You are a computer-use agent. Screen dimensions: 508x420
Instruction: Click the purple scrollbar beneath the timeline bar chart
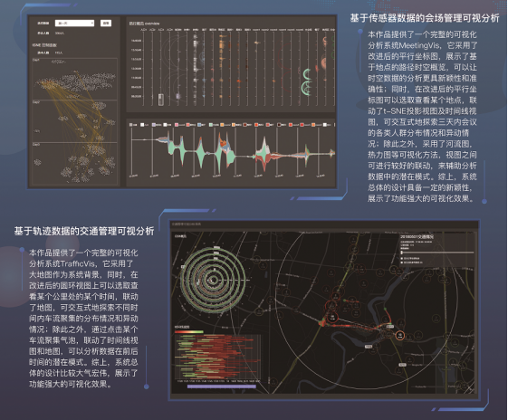(x=222, y=387)
